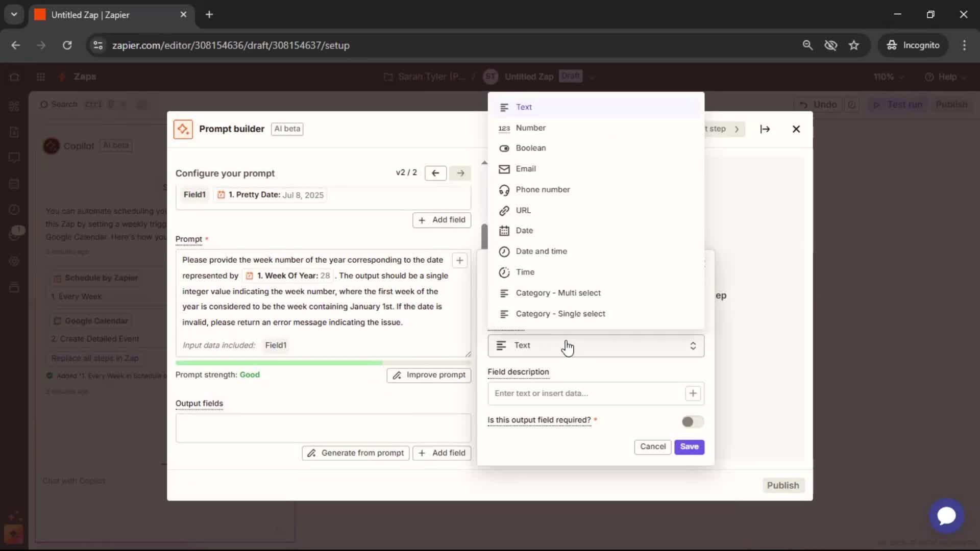Insert data into Field description with plus
This screenshot has width=980, height=551.
693,393
